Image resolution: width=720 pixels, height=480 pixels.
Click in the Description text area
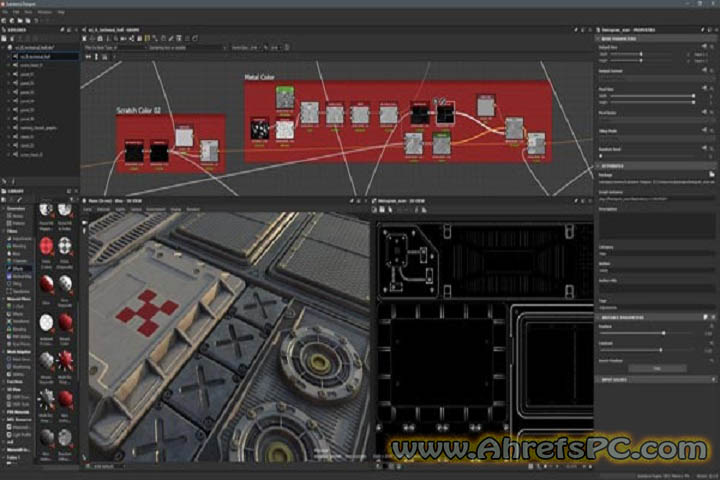pos(655,226)
